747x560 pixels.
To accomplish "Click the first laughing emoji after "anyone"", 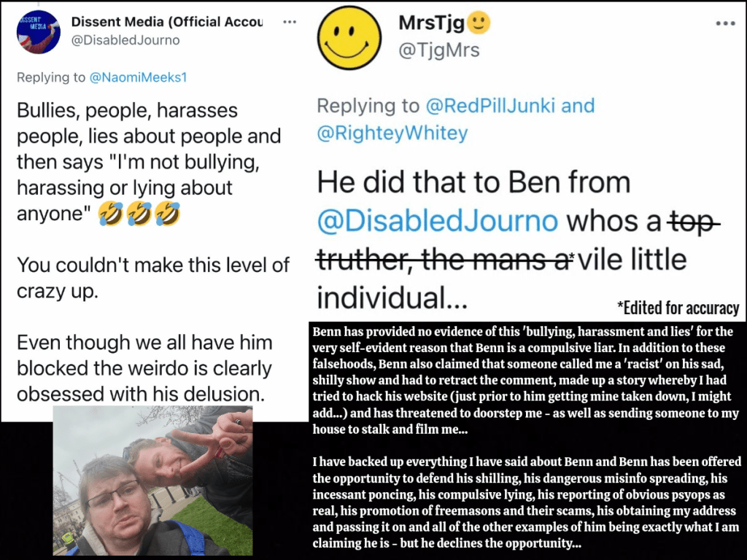I will tap(111, 214).
